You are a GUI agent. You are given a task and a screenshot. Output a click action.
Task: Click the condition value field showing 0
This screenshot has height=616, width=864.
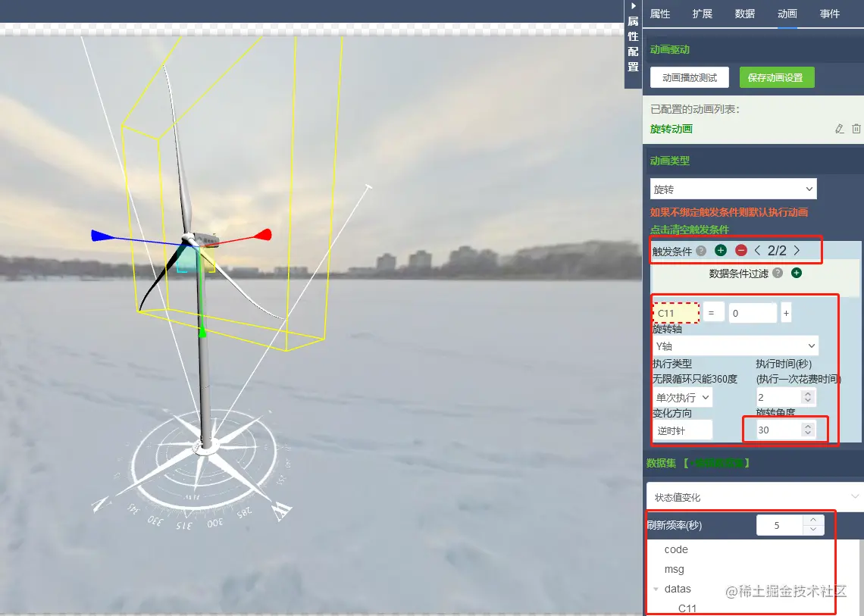click(x=752, y=313)
